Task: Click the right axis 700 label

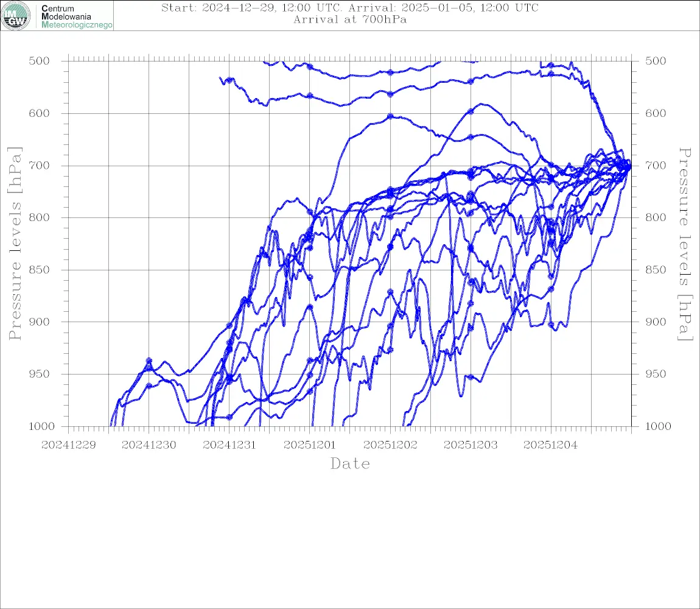Action: tap(656, 165)
